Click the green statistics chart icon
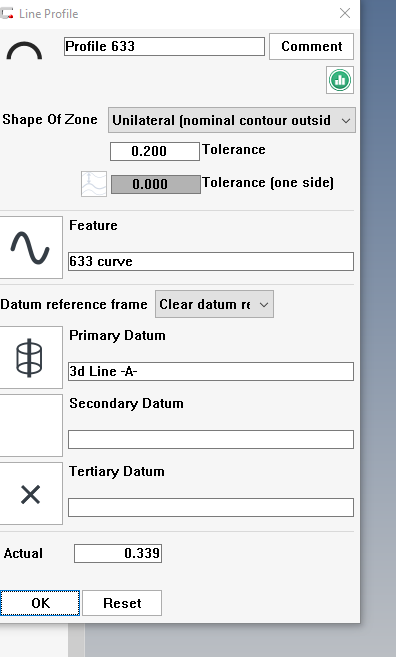The width and height of the screenshot is (396, 657). coord(340,80)
